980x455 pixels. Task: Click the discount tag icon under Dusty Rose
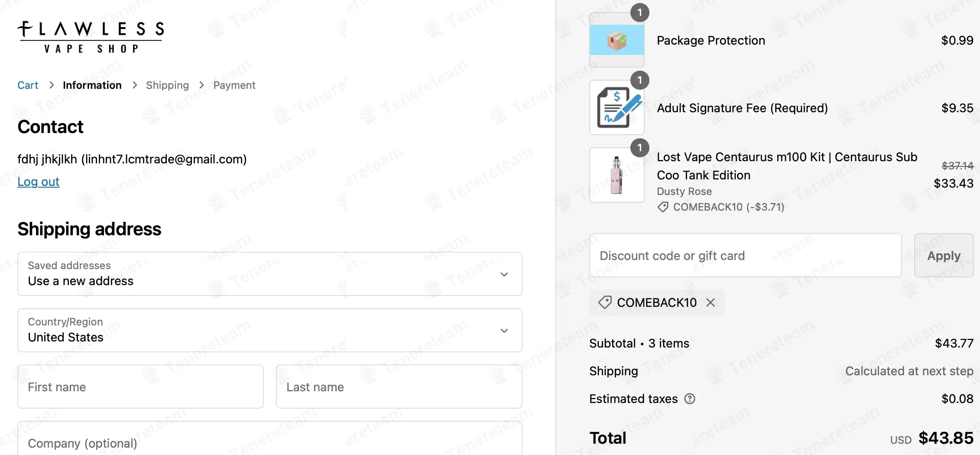coord(663,207)
